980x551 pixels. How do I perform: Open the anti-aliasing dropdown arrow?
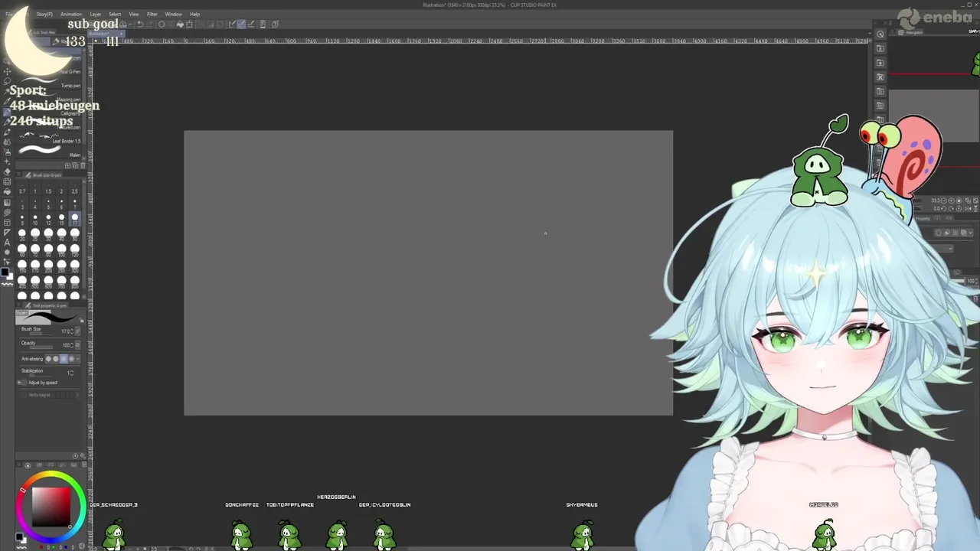pos(78,359)
